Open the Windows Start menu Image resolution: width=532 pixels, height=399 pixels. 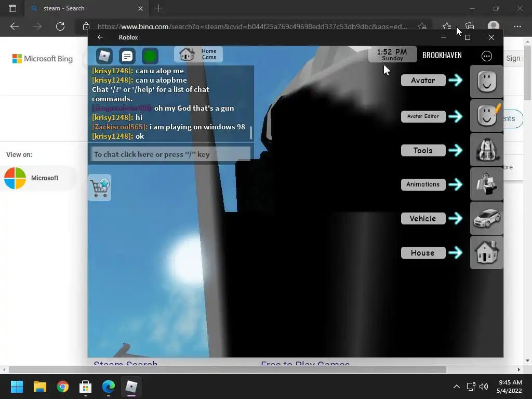coord(17,387)
